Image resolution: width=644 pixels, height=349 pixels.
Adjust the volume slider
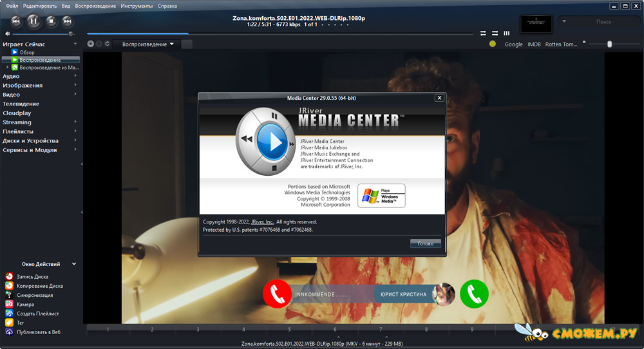pyautogui.click(x=43, y=33)
